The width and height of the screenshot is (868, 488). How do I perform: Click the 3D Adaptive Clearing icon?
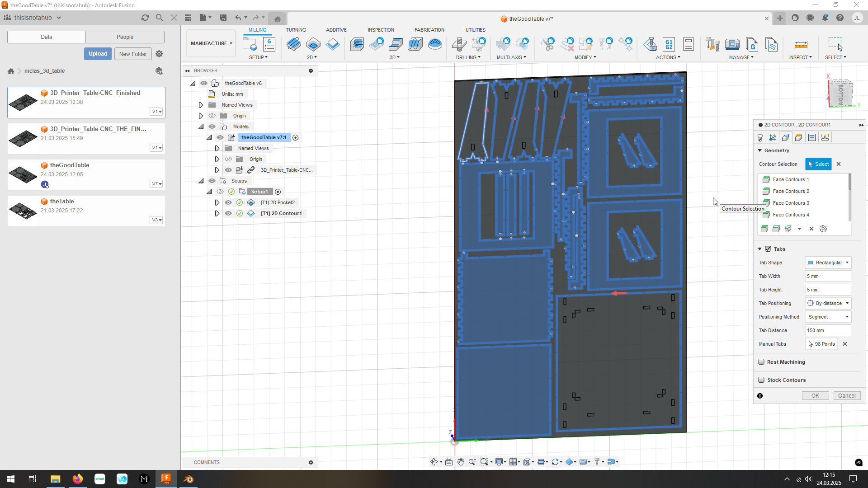click(x=357, y=44)
